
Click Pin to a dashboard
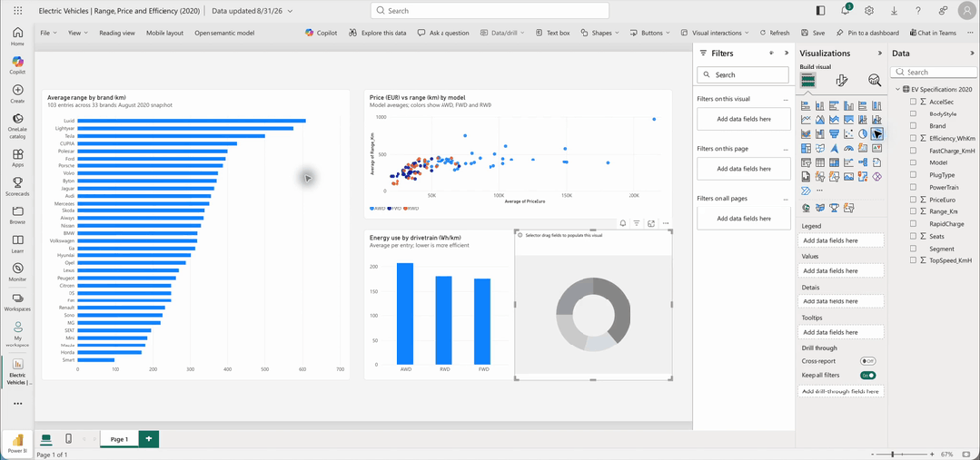click(867, 33)
